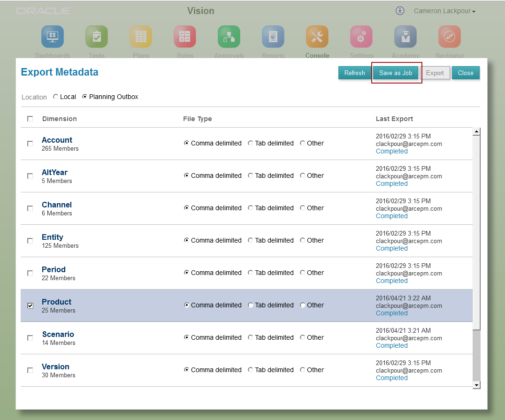Open Completed status link for AltYear
Viewport: 505px width, 420px height.
(x=391, y=183)
